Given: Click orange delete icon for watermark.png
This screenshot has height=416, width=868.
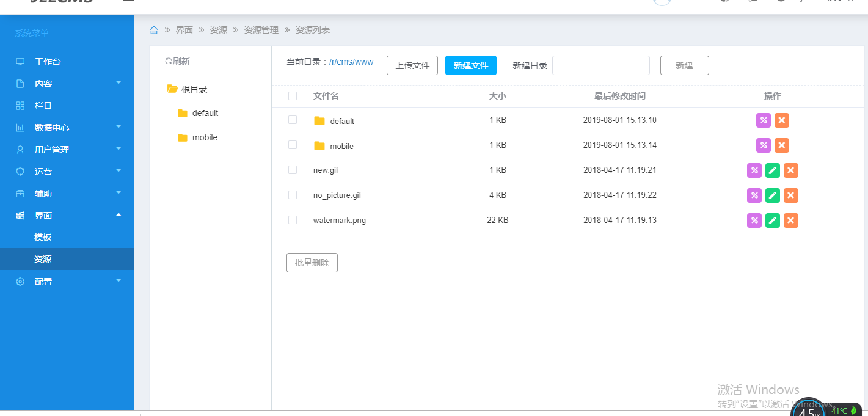Looking at the screenshot, I should [x=791, y=221].
